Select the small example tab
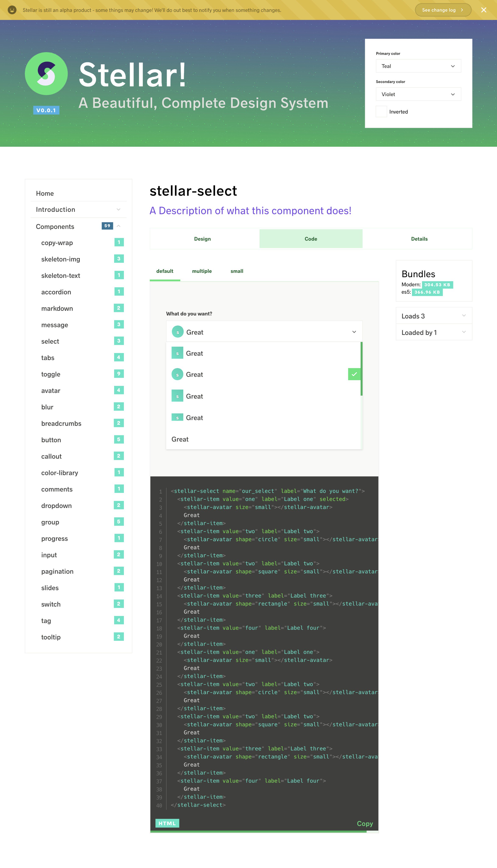The image size is (497, 868). coord(237,271)
